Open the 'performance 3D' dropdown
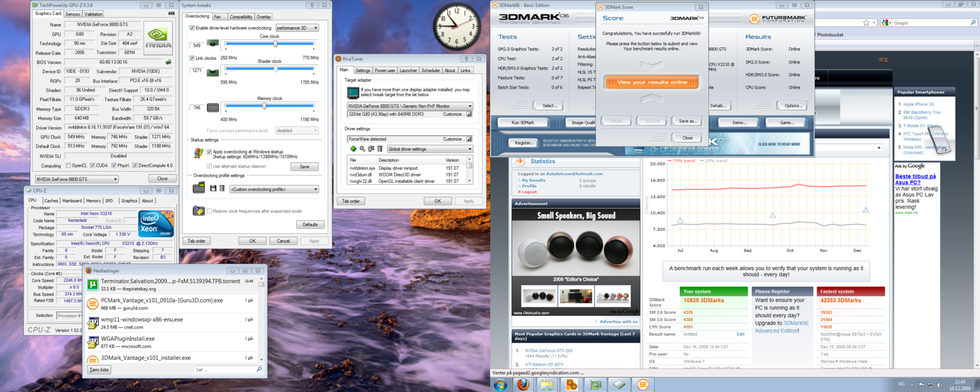Screen dimensions: 980x392 297,28
